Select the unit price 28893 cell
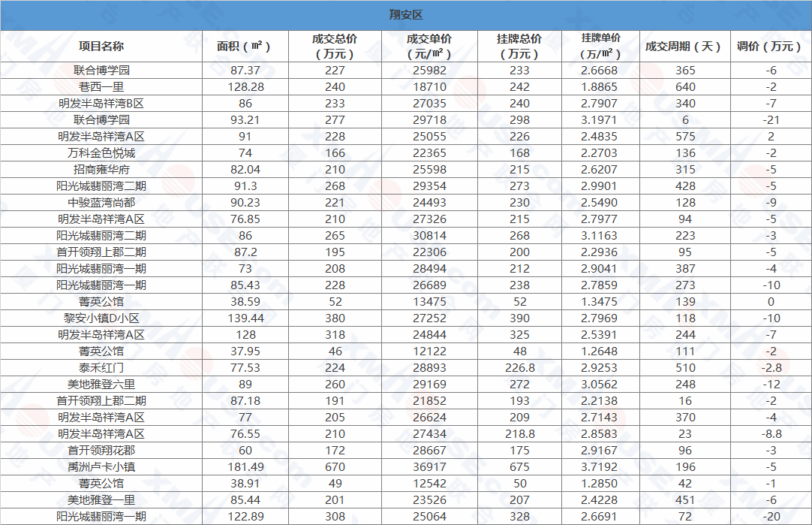Image resolution: width=812 pixels, height=525 pixels. pos(429,367)
